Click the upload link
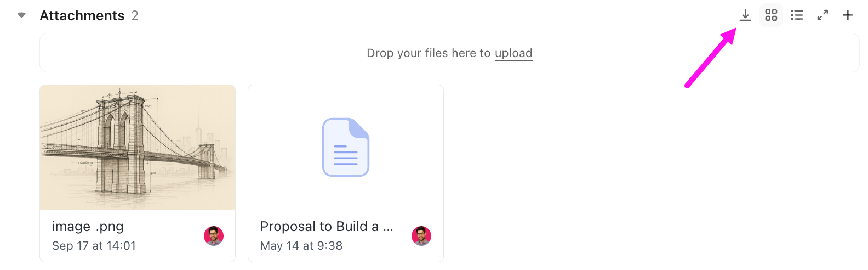The image size is (868, 270). pyautogui.click(x=513, y=53)
